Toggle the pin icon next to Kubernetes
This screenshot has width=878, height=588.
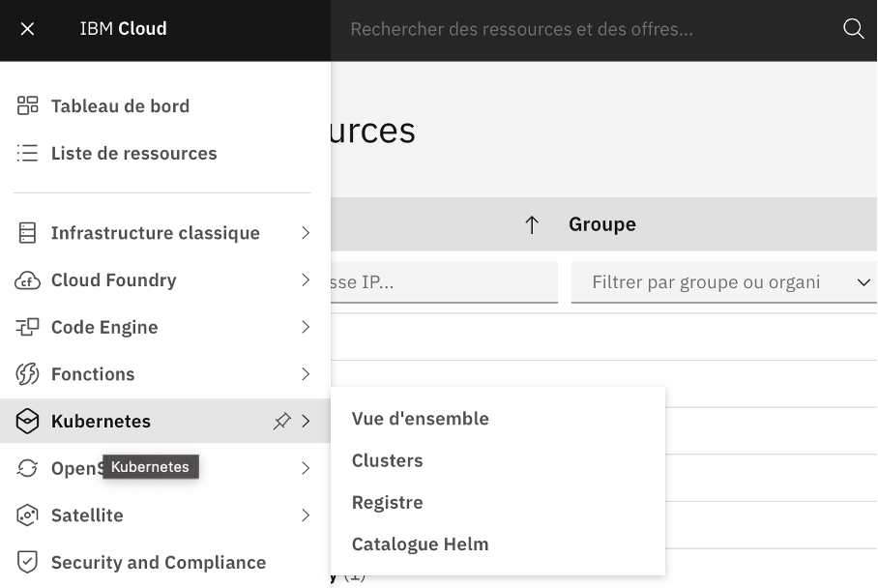click(281, 422)
